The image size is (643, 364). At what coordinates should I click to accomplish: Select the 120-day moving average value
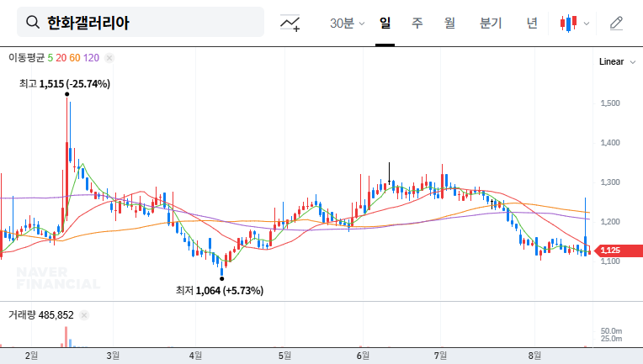[x=91, y=58]
